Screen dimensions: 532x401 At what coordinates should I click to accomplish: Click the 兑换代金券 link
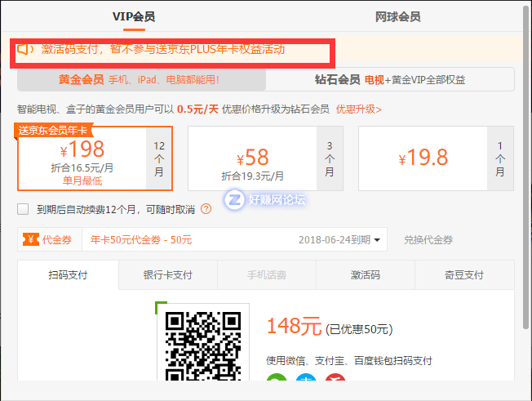click(428, 240)
